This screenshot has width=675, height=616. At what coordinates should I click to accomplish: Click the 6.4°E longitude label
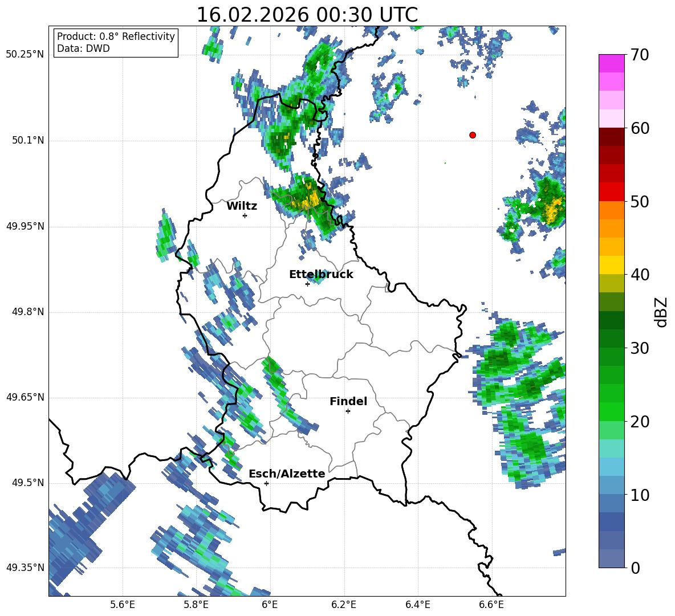click(x=417, y=605)
